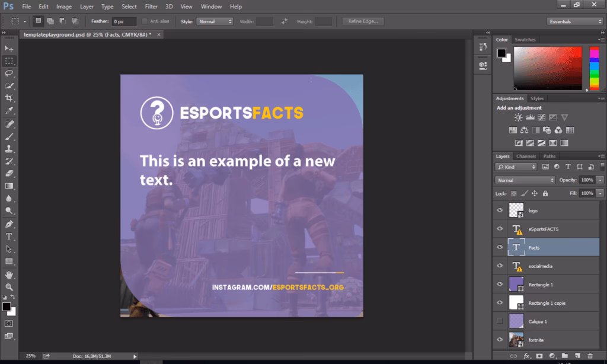
Task: Select the Type tool
Action: pos(8,236)
